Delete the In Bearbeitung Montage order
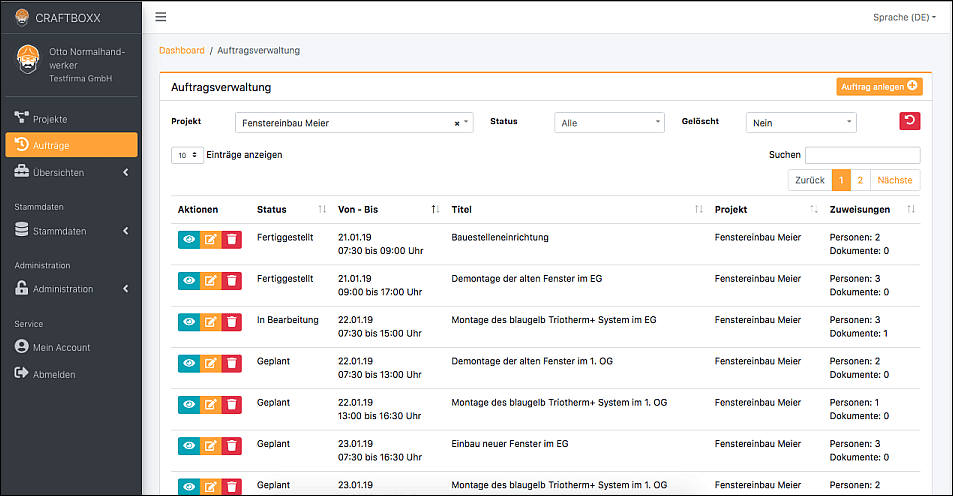This screenshot has width=953, height=496. coord(232,322)
